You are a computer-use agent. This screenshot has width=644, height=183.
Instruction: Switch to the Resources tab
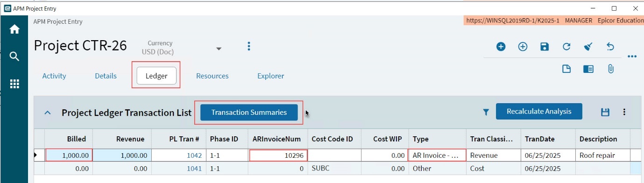[x=212, y=76]
